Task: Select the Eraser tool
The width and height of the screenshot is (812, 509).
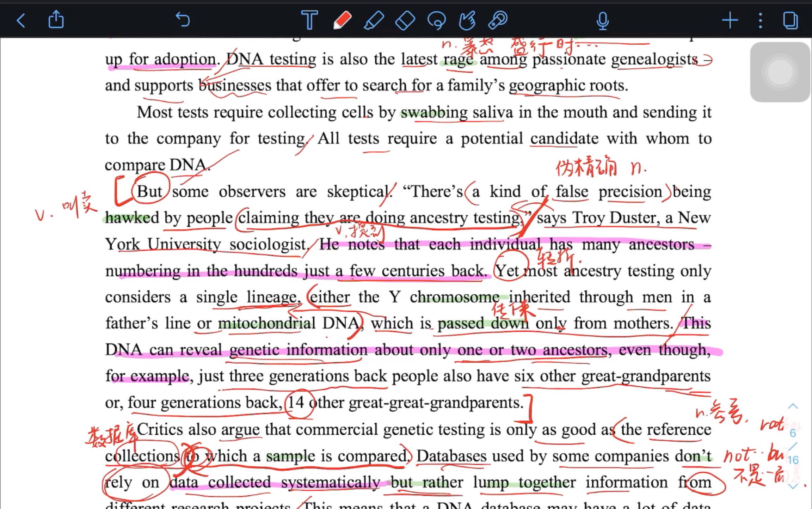Action: click(x=405, y=20)
